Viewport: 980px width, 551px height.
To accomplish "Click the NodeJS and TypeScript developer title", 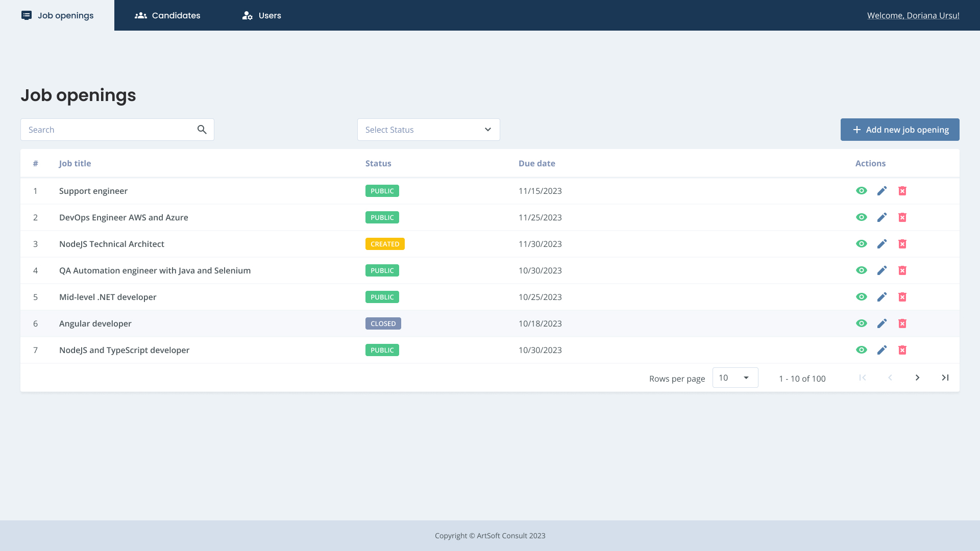I will (x=124, y=350).
